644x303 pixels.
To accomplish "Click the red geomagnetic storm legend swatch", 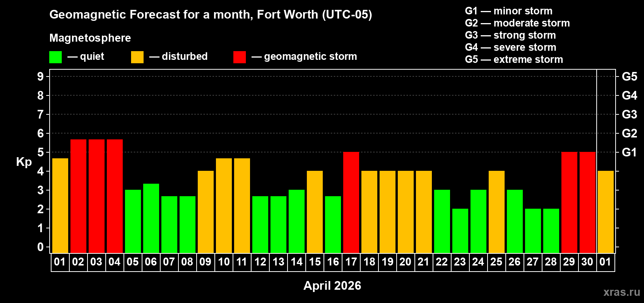I will (239, 57).
